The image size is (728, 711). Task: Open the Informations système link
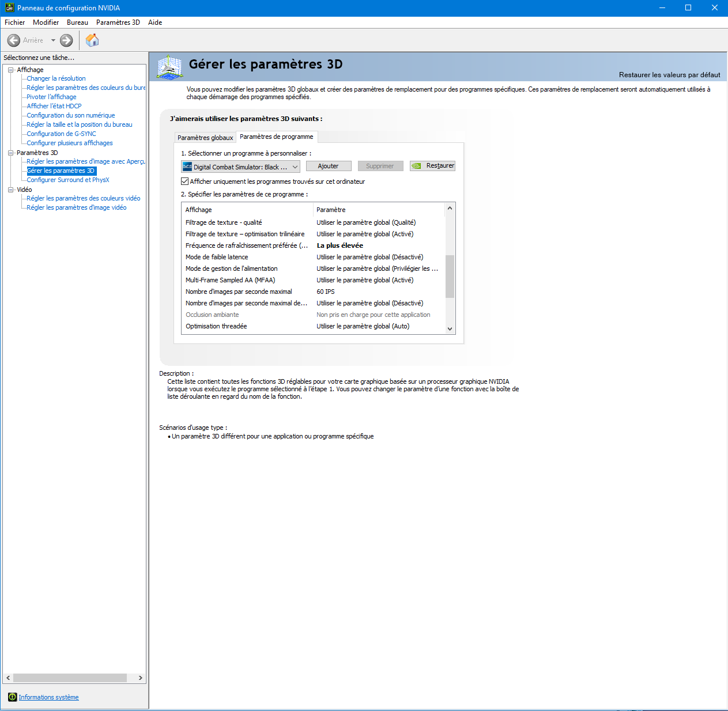[x=48, y=697]
